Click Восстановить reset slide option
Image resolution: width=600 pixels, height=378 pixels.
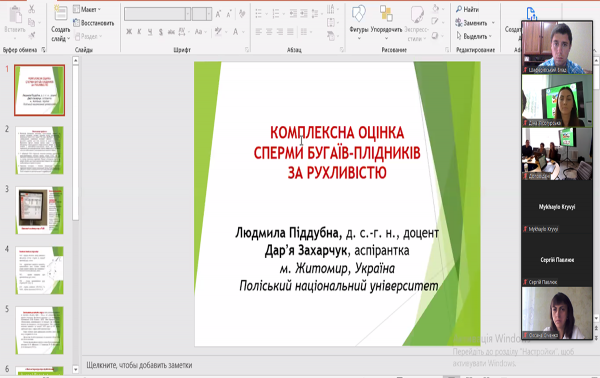click(94, 23)
